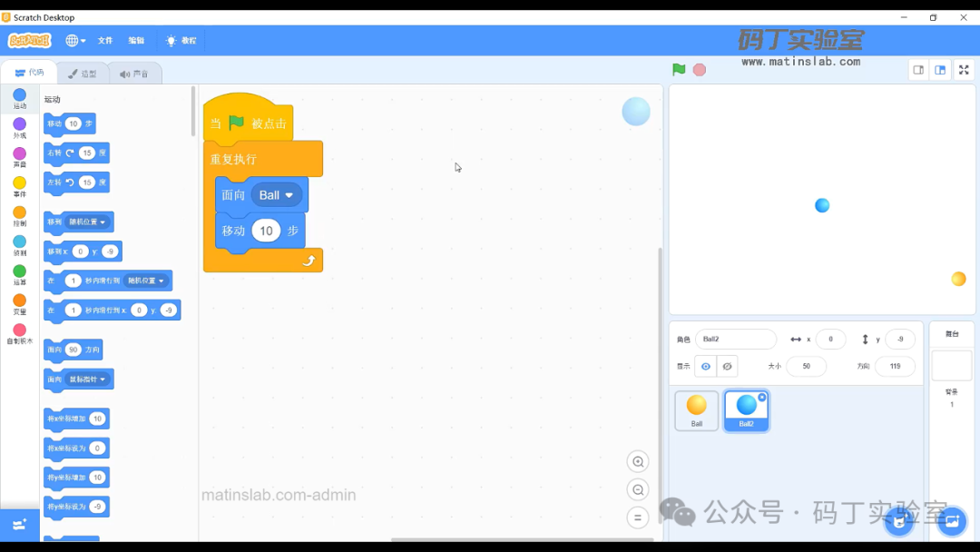This screenshot has width=980, height=552.
Task: Open the 文件 menu
Action: [x=105, y=41]
